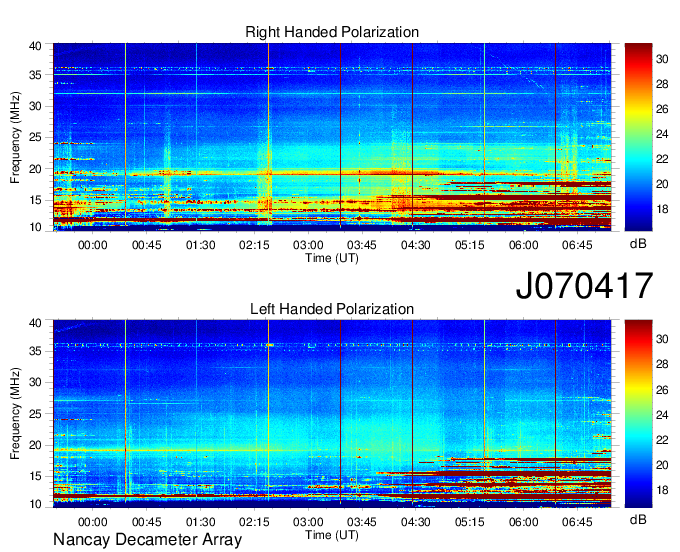Click "Frequency (MHz)" axis label of Right Handed plot
The height and width of the screenshot is (552, 680).
point(15,137)
